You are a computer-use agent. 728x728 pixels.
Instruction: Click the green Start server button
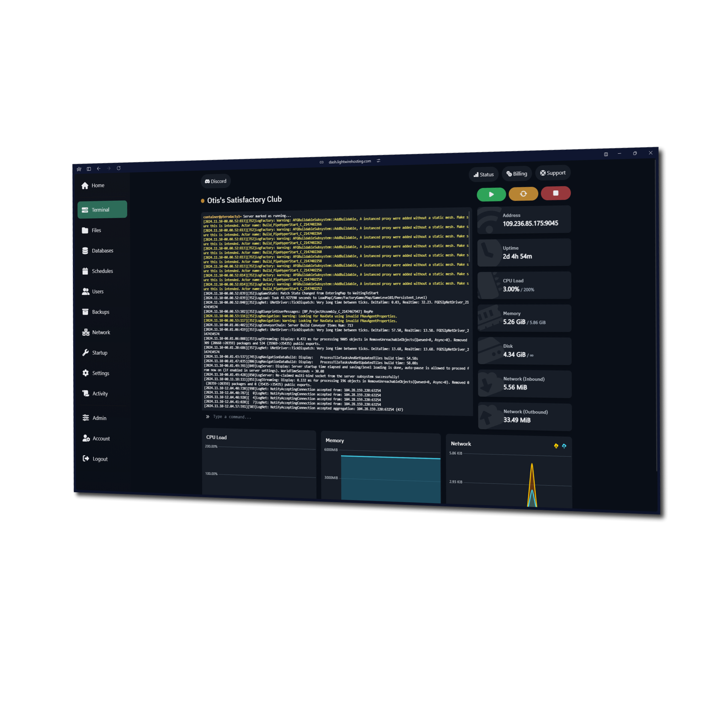click(x=491, y=194)
